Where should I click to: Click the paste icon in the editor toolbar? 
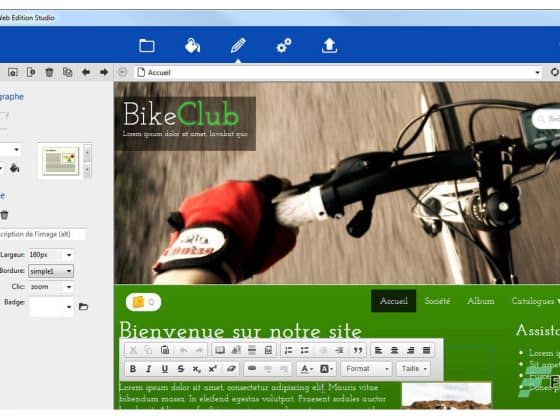coord(165,350)
